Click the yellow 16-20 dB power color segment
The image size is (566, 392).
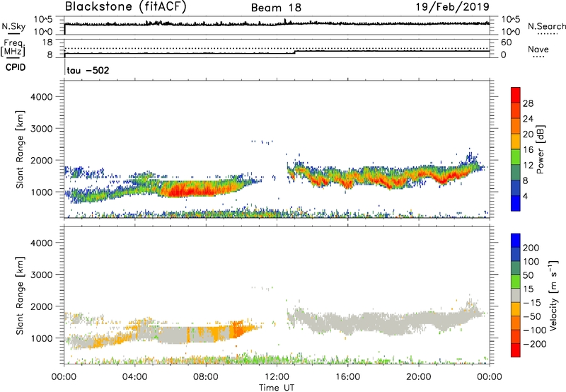tap(516, 141)
